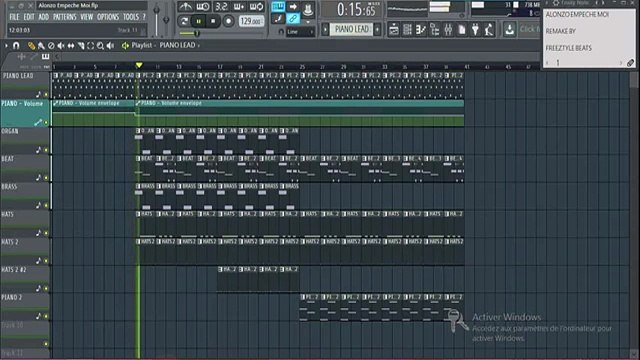This screenshot has height=360, width=640.
Task: Open the PIANO LEAD pattern selector
Action: [351, 29]
